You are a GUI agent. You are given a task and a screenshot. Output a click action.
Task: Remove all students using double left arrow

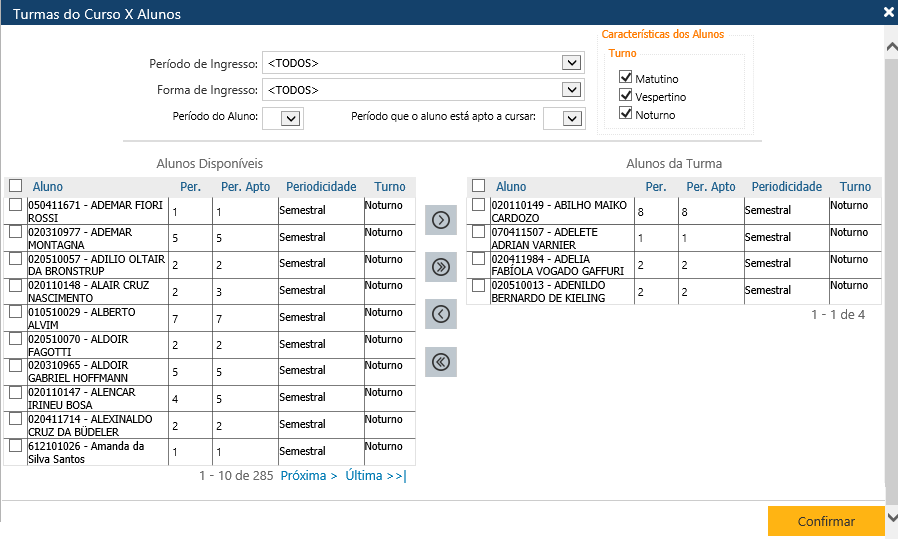(x=440, y=362)
